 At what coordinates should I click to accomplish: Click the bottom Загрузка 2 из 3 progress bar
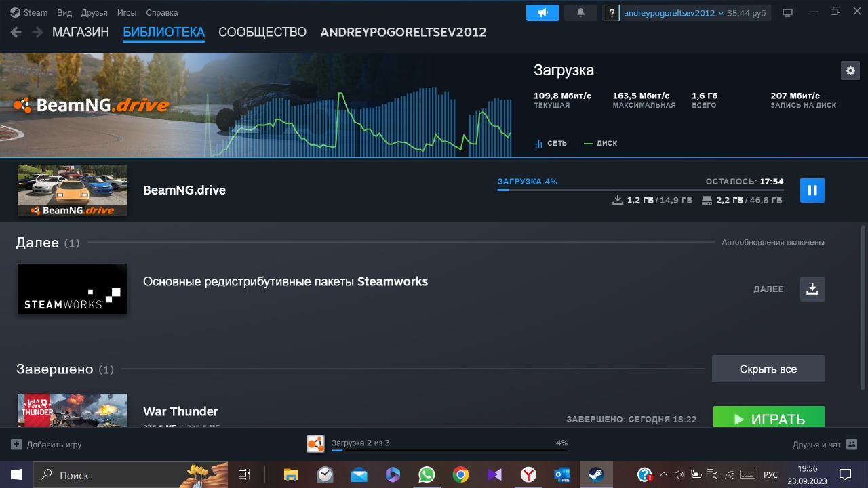click(449, 451)
